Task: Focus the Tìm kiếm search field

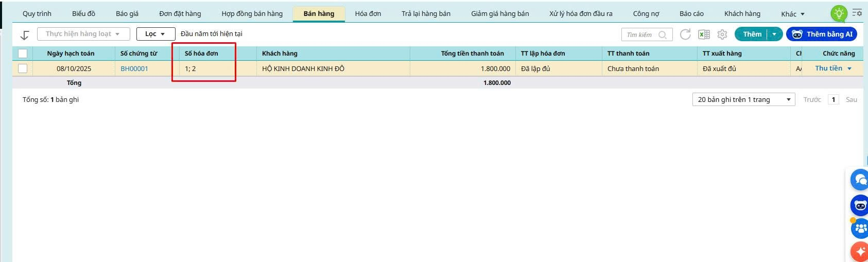Action: 647,34
